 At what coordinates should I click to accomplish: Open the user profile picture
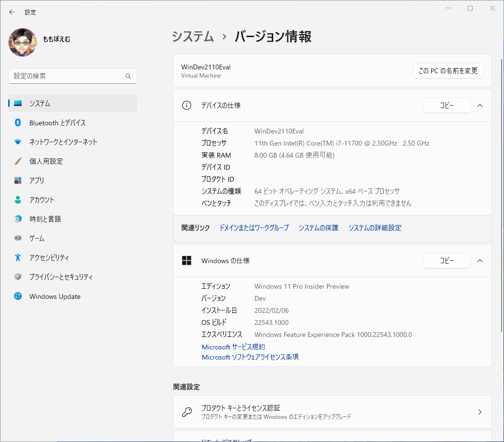23,42
